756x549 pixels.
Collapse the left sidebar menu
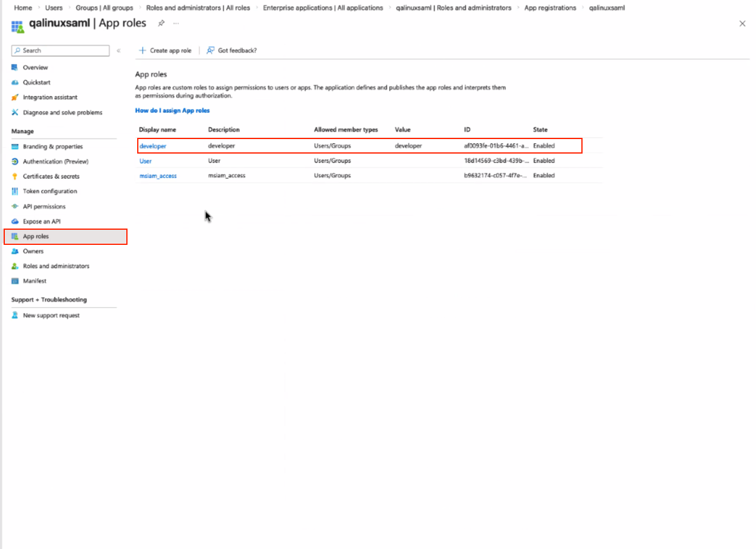pyautogui.click(x=118, y=51)
